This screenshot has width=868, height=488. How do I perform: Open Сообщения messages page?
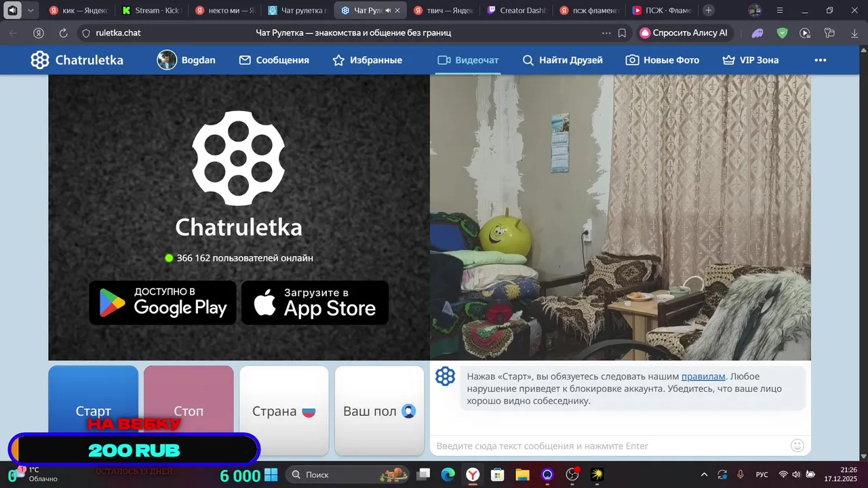coord(274,60)
